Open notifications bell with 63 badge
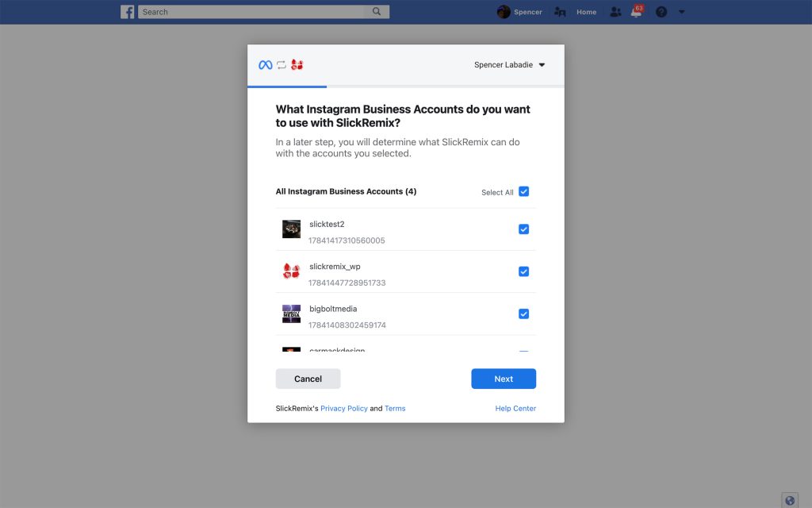Viewport: 812px width, 508px height. 637,11
